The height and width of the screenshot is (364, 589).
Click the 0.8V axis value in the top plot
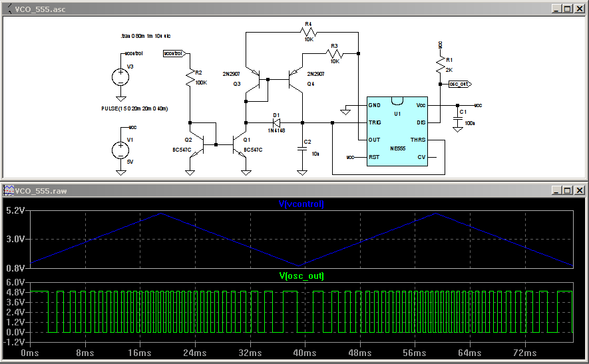click(x=15, y=268)
